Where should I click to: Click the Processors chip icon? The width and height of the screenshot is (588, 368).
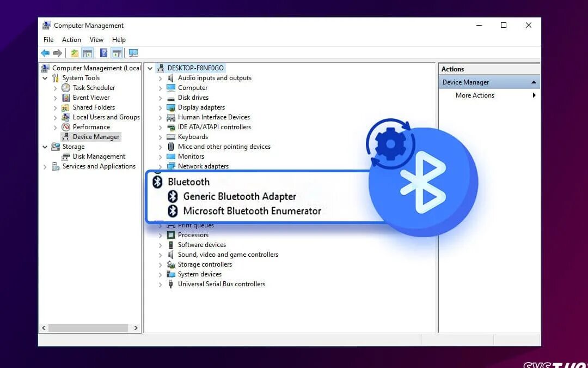coord(170,235)
